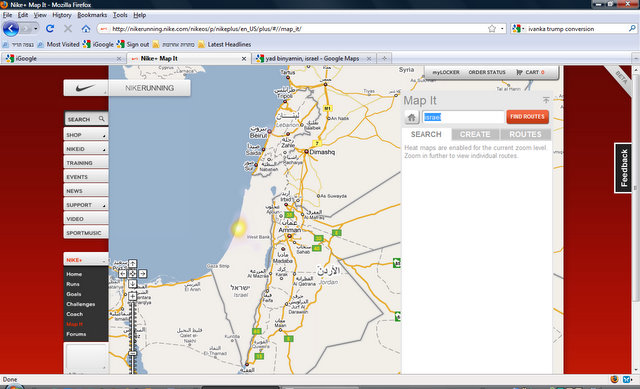This screenshot has width=640, height=389.
Task: Open the search engine selector dropdown
Action: pos(518,29)
